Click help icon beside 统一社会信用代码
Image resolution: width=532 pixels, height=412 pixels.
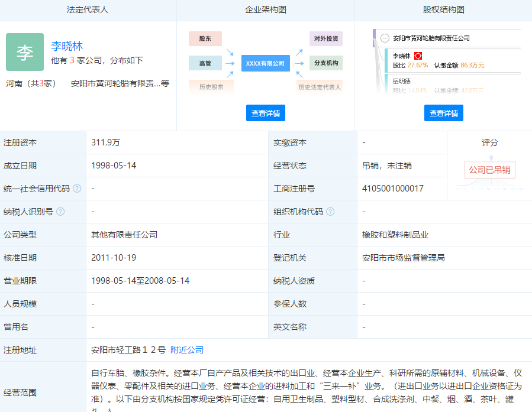77,189
